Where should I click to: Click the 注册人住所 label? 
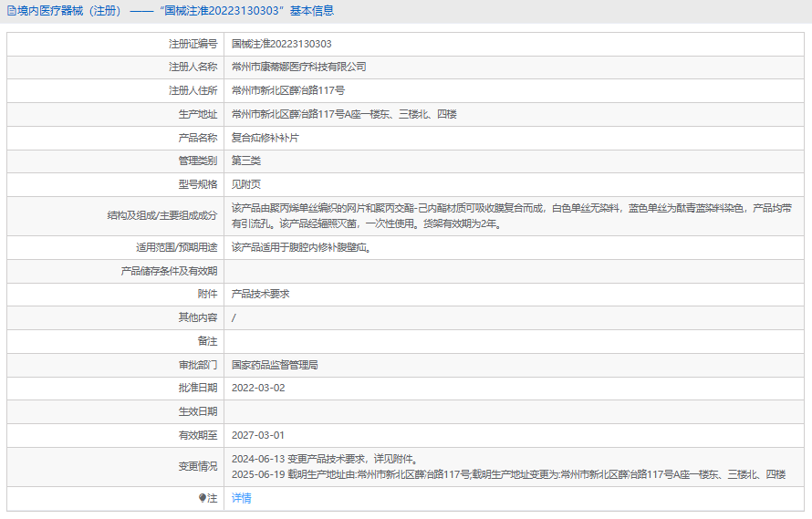point(193,90)
